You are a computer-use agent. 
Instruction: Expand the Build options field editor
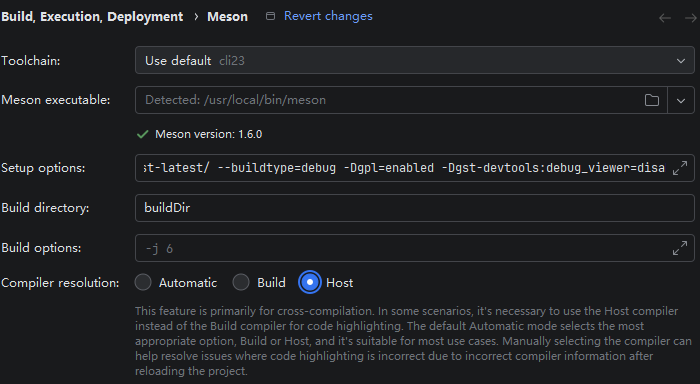pos(680,248)
